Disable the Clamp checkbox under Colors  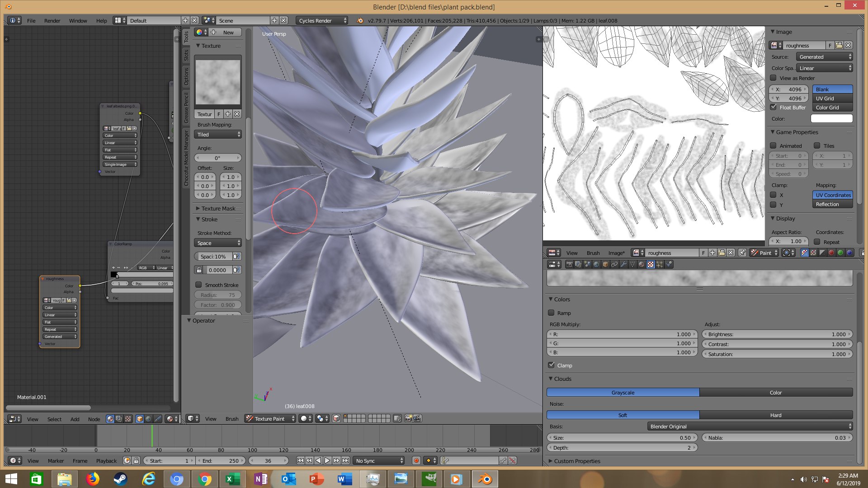coord(551,365)
